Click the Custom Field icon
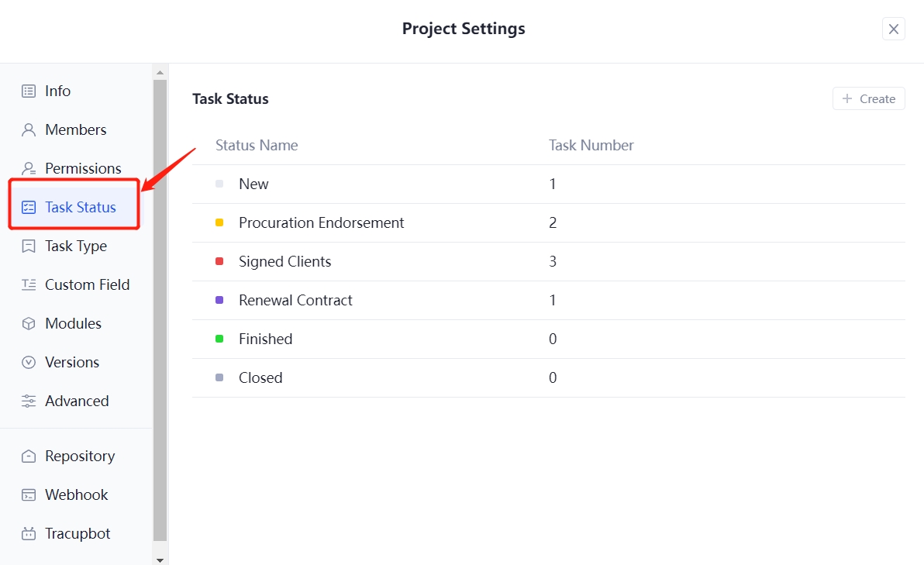The height and width of the screenshot is (565, 924). point(29,284)
